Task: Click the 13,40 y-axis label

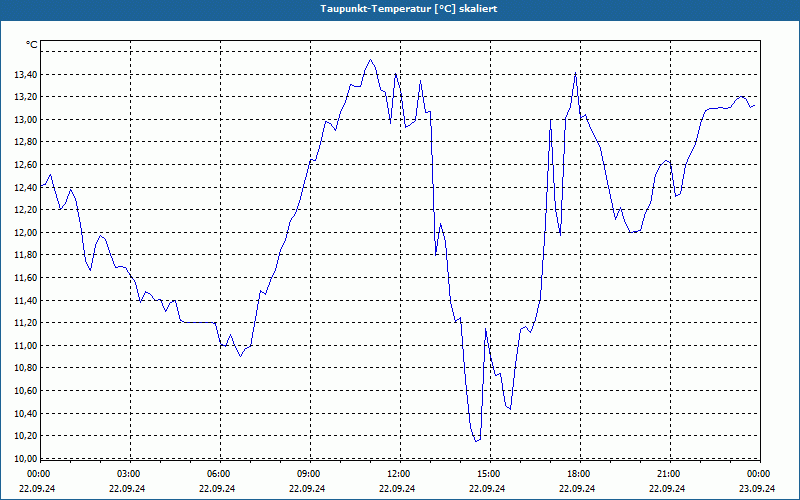Action: (x=26, y=75)
